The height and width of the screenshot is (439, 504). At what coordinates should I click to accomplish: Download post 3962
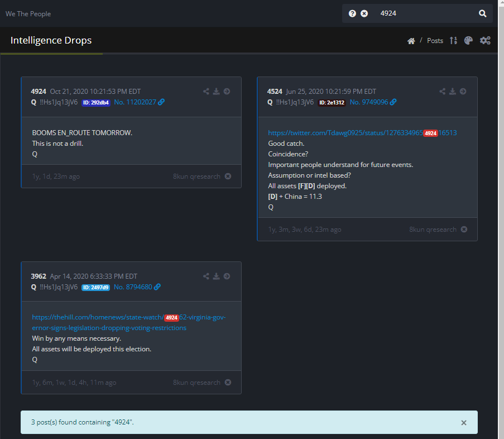217,276
